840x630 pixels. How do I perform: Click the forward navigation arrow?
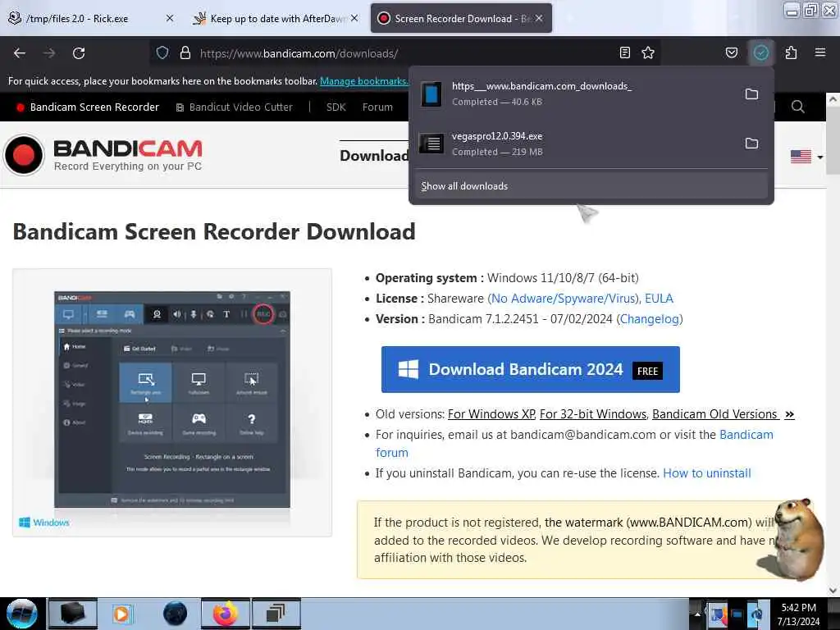pos(49,53)
